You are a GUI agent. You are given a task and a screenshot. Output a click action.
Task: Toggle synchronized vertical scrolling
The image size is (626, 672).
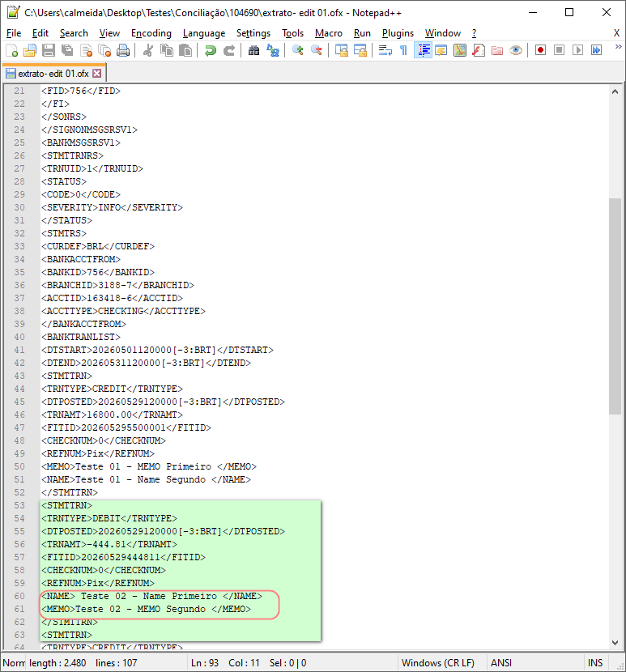click(x=341, y=50)
